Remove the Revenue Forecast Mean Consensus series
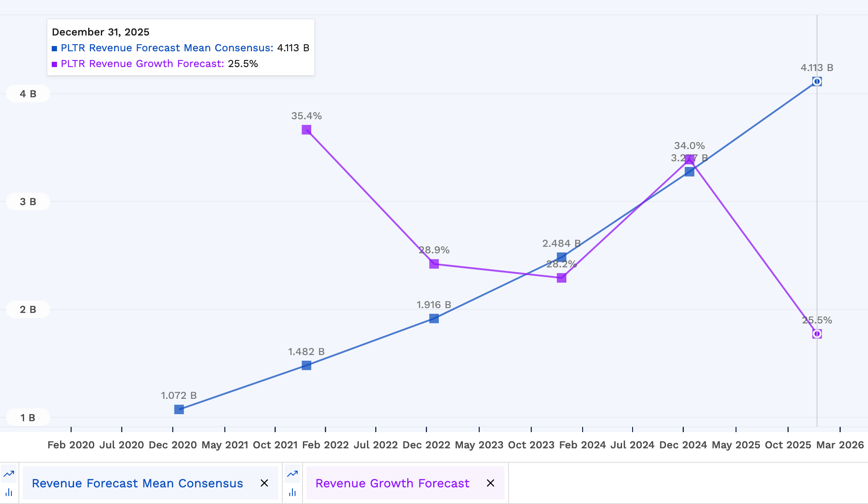The image size is (868, 504). click(264, 483)
